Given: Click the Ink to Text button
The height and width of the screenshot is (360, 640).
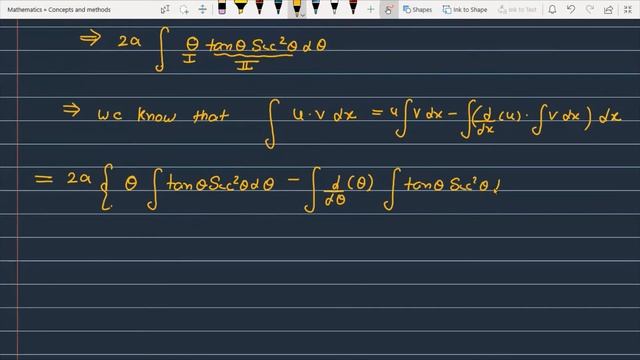Looking at the screenshot, I should pos(517,9).
